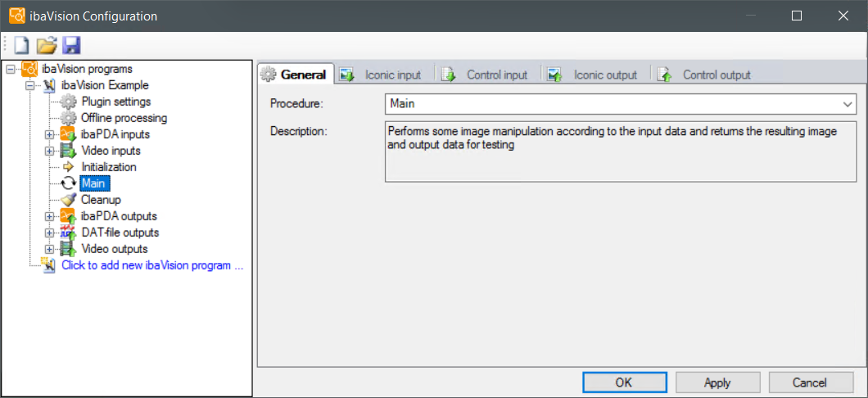This screenshot has height=398, width=868.
Task: Click the ibaVision Example program icon
Action: [49, 85]
